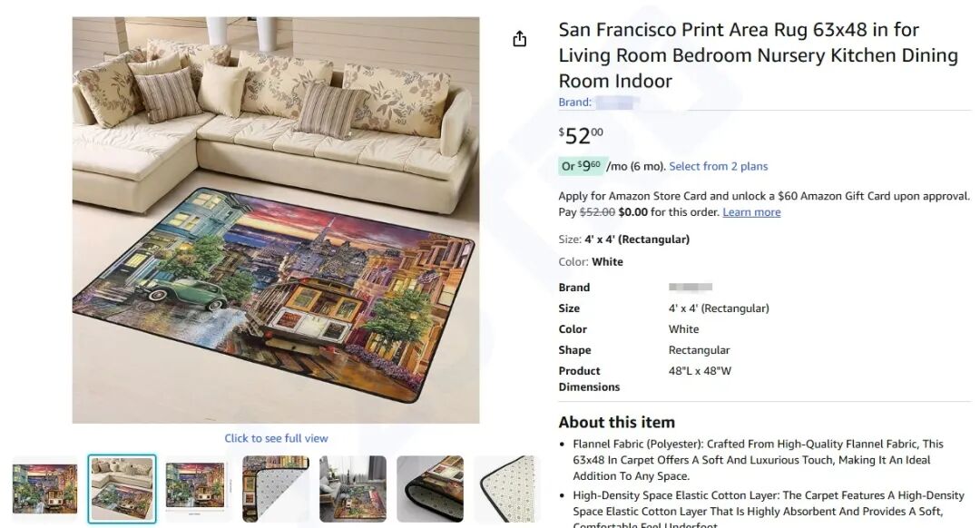This screenshot has height=528, width=980.
Task: Click 'Click to see full view' link
Action: (x=276, y=438)
